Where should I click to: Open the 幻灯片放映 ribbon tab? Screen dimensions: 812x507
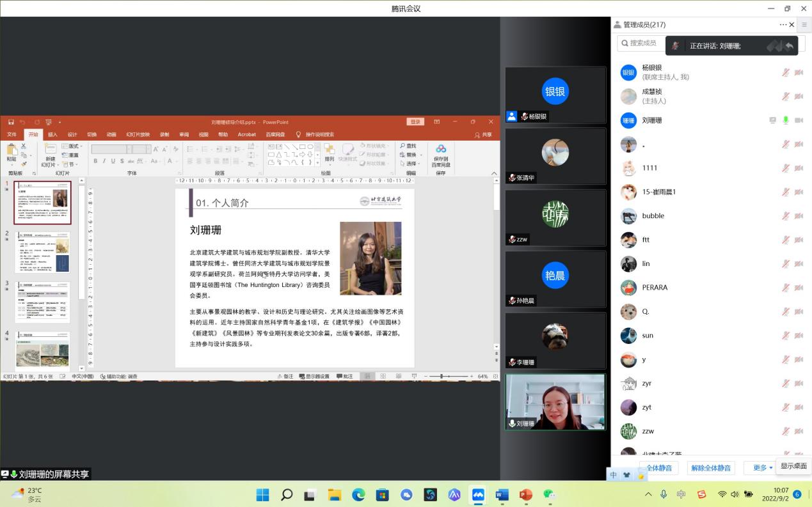pyautogui.click(x=138, y=135)
